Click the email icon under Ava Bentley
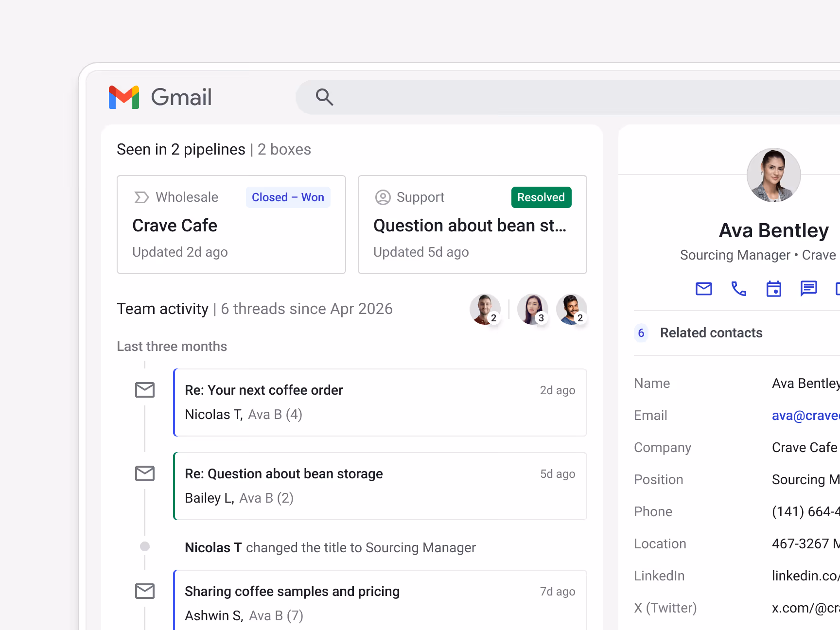Viewport: 840px width, 630px height. [x=704, y=289]
